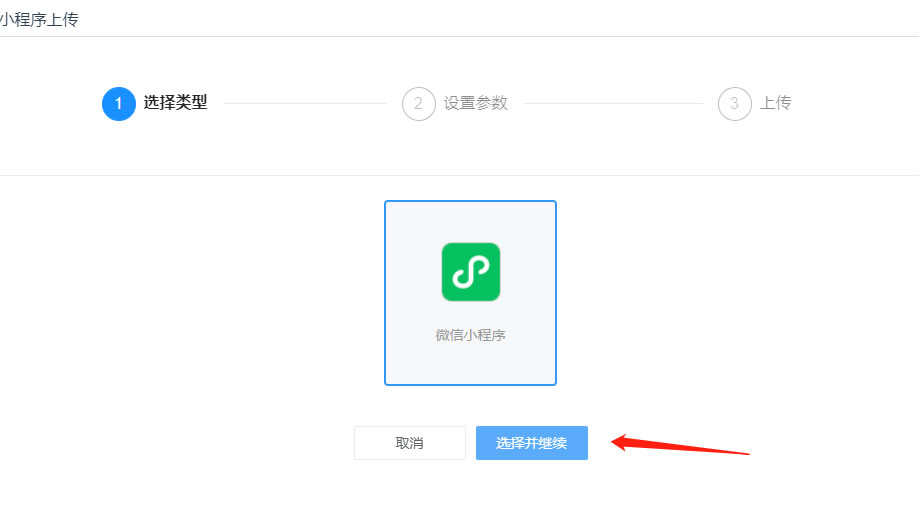This screenshot has width=919, height=531.
Task: Click the 小程序上传 page title
Action: pos(39,19)
